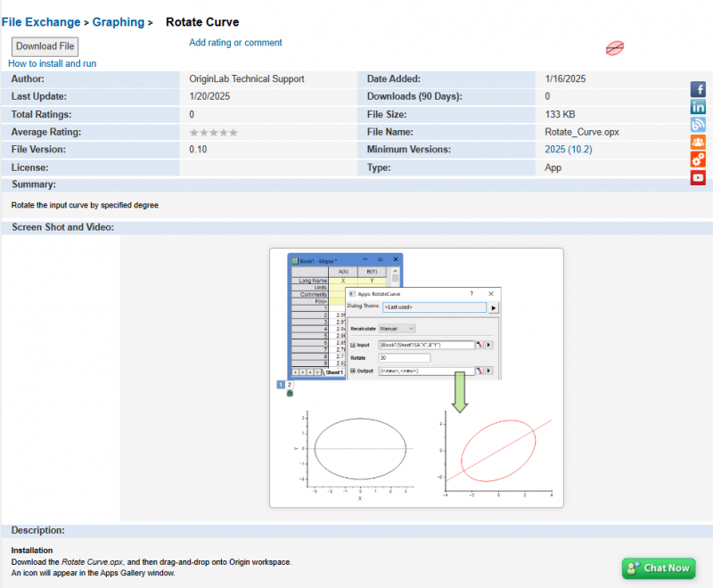
Task: Open the YouTube channel icon
Action: coord(699,177)
